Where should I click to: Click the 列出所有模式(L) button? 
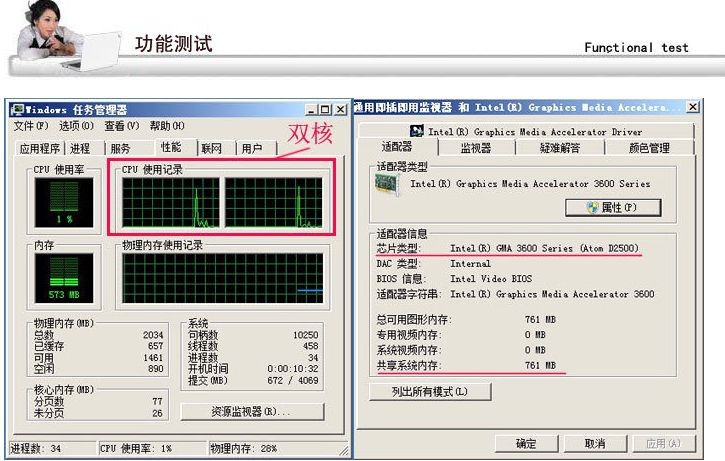pos(430,392)
